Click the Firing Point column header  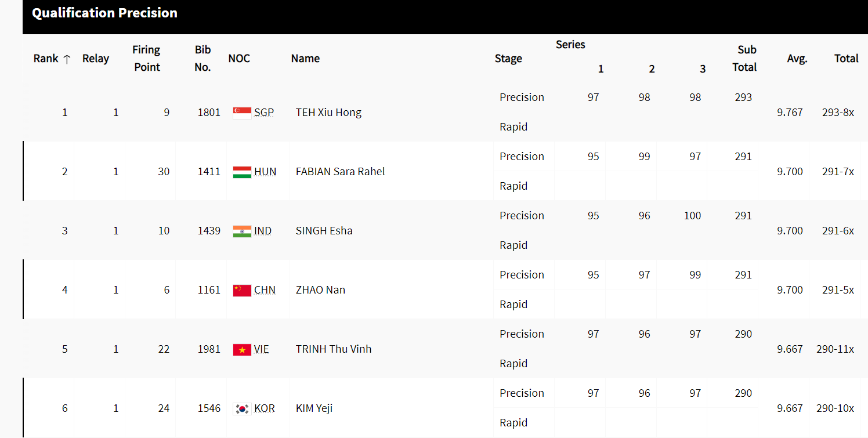point(146,59)
